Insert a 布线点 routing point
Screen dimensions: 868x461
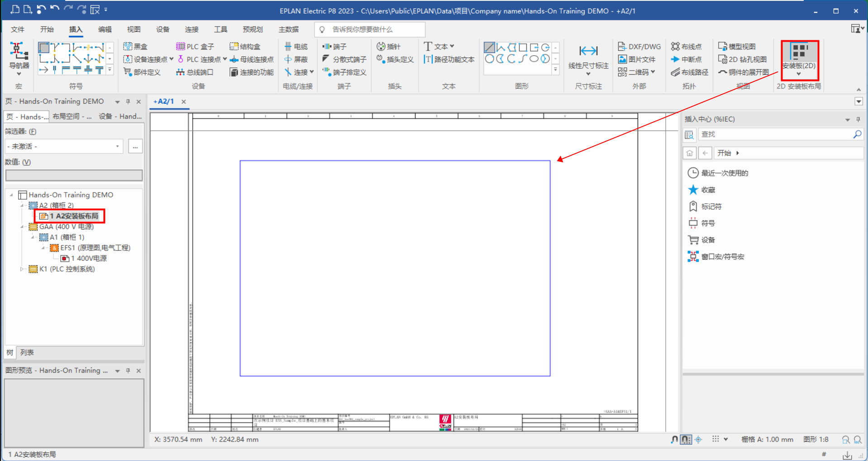pyautogui.click(x=687, y=47)
